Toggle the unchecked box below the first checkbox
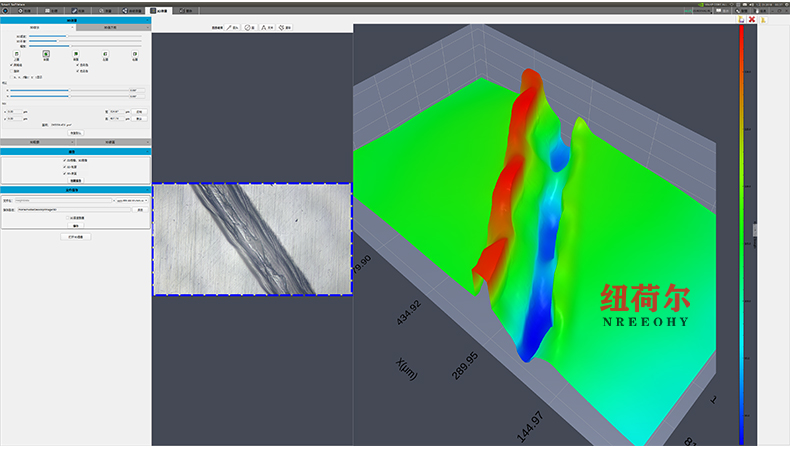 [x=12, y=71]
